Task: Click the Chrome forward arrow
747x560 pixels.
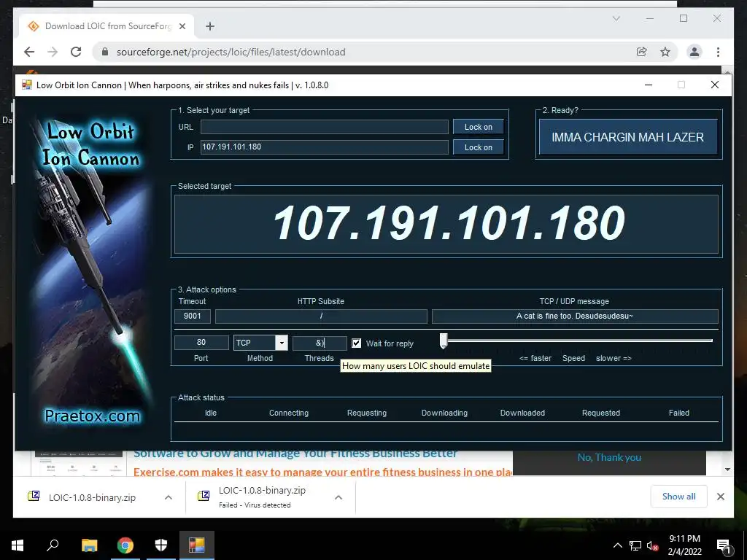Action: point(53,52)
